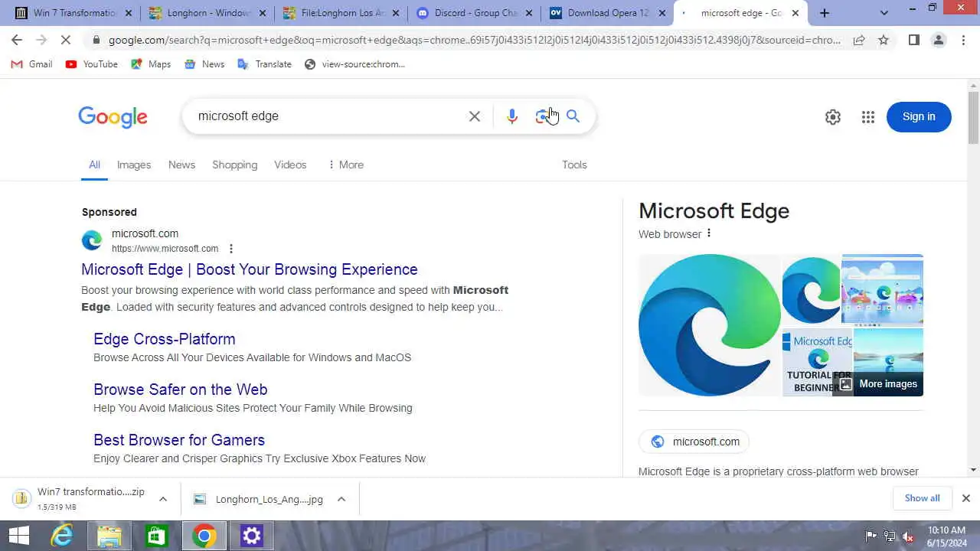The width and height of the screenshot is (980, 551).
Task: Open the Chrome profile avatar
Action: point(939,41)
